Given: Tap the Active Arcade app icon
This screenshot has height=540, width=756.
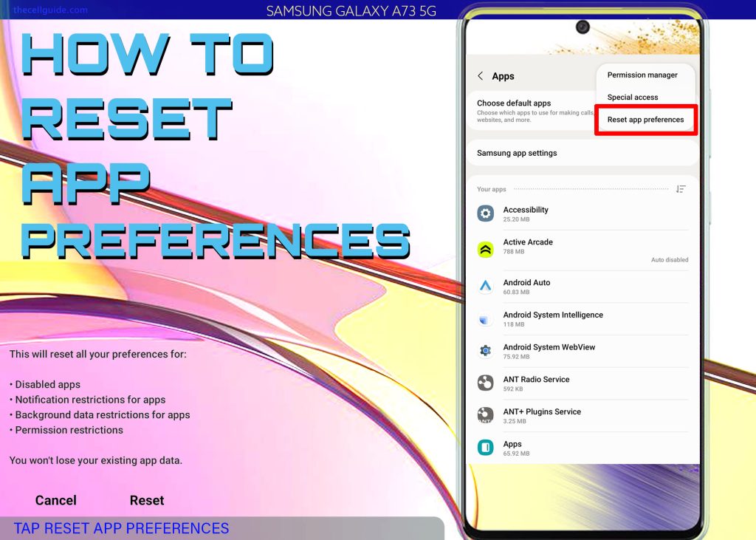Looking at the screenshot, I should point(486,249).
